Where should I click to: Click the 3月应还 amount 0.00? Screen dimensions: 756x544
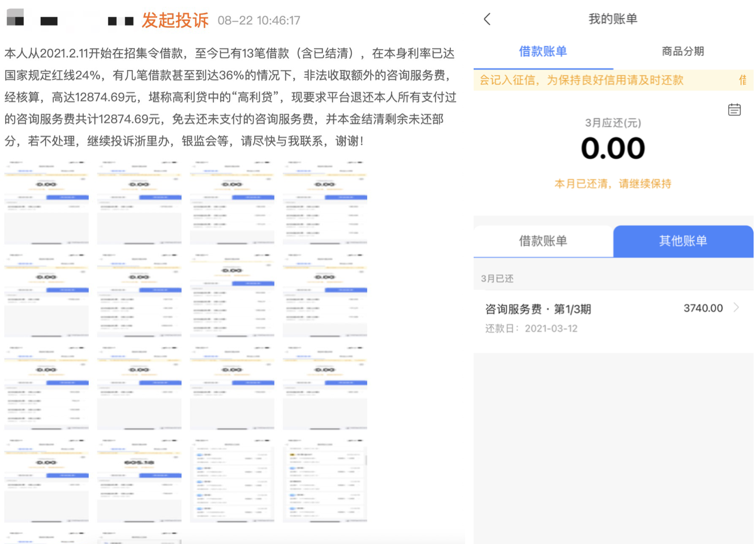(x=612, y=148)
